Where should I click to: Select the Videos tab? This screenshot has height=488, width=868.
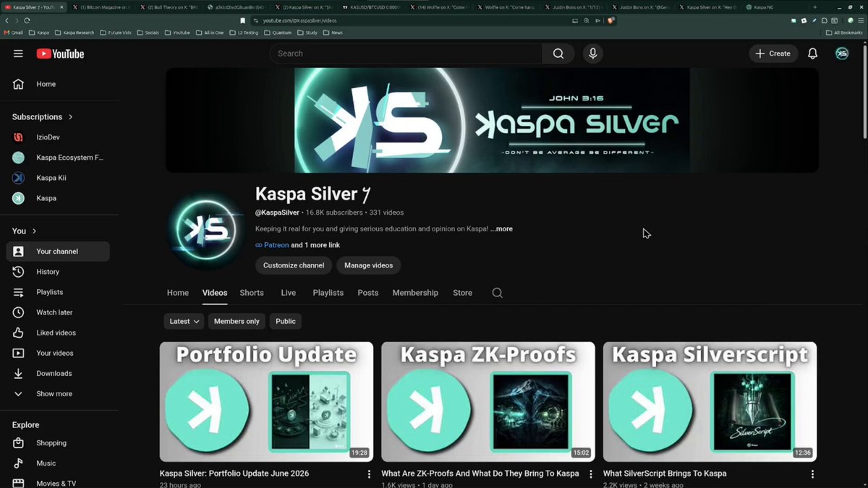click(x=215, y=293)
